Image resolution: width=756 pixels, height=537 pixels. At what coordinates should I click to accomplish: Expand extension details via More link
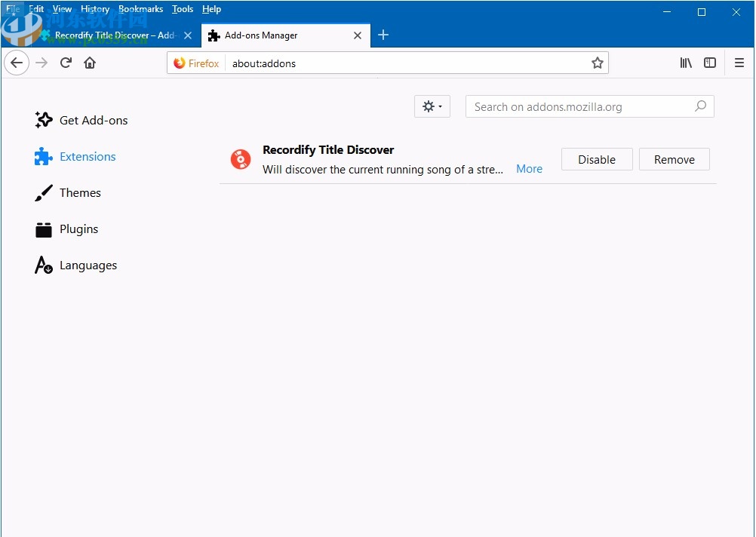tap(529, 169)
